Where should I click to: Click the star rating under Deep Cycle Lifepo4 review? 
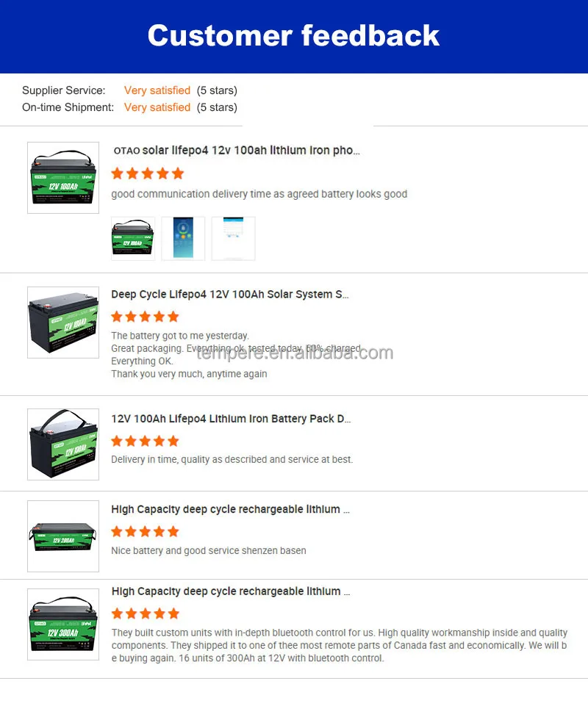click(x=145, y=317)
